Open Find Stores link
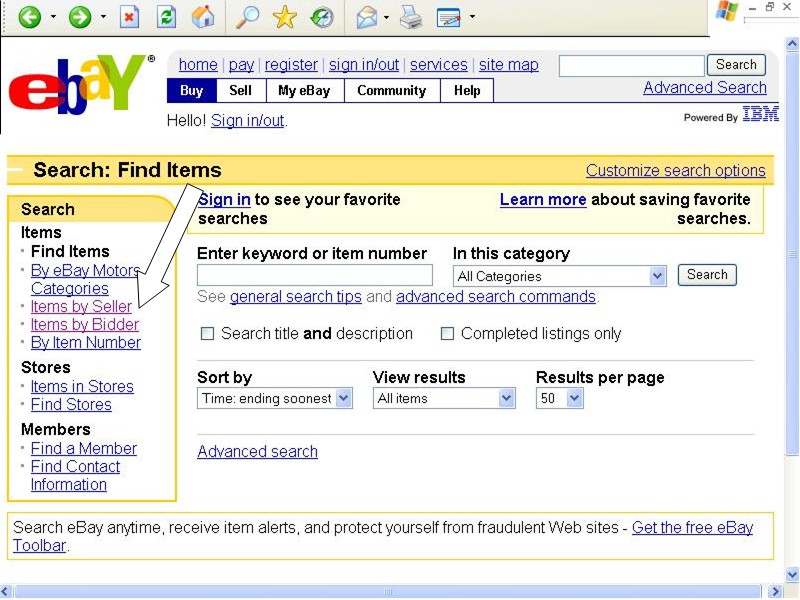The image size is (800, 600). point(71,405)
